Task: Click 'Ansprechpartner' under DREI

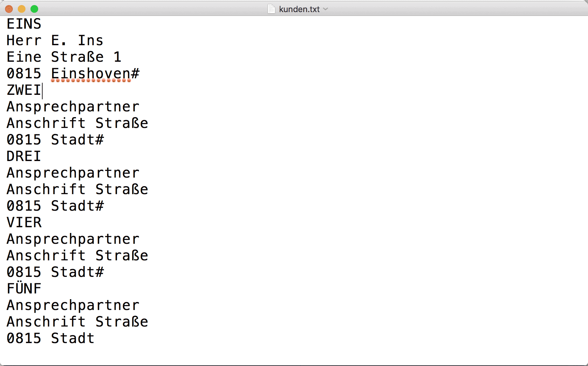Action: [73, 173]
